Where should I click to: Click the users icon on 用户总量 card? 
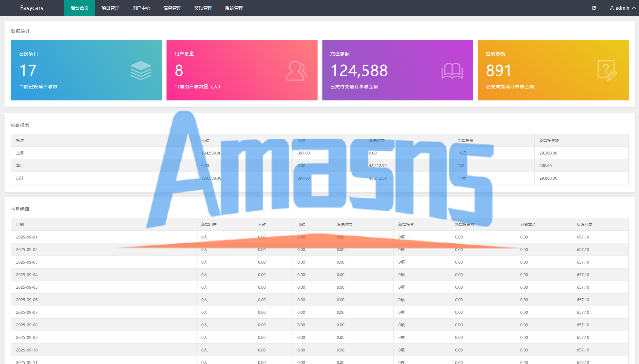point(296,70)
